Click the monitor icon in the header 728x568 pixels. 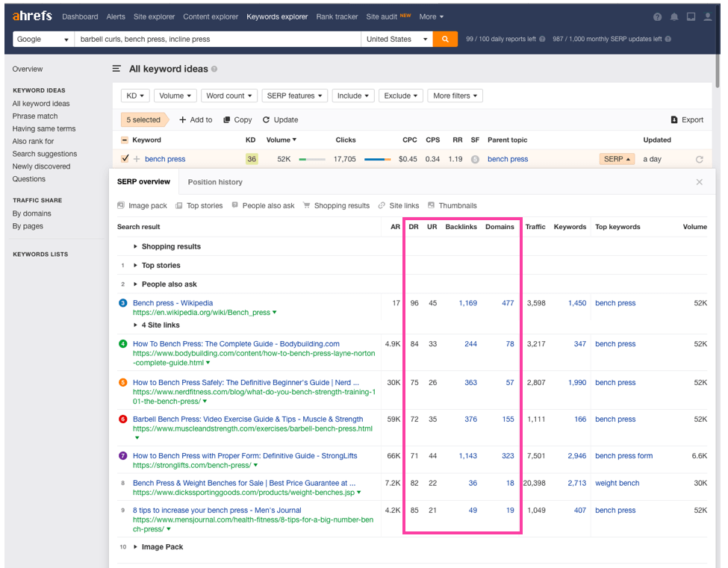691,16
